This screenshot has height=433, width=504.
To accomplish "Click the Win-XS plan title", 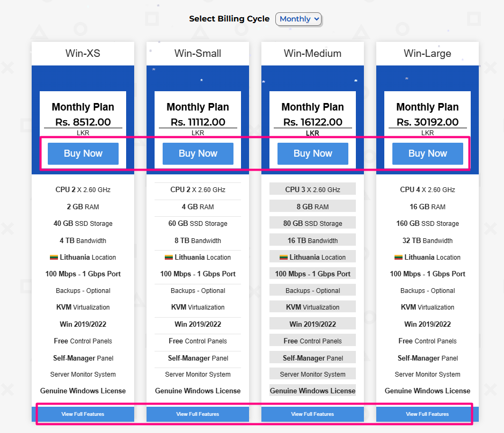I will click(83, 54).
